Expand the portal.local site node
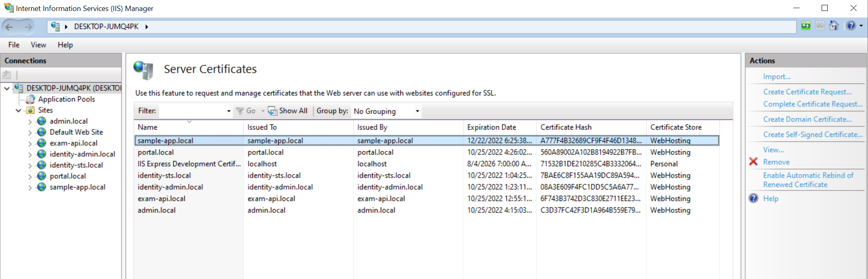 click(x=30, y=177)
